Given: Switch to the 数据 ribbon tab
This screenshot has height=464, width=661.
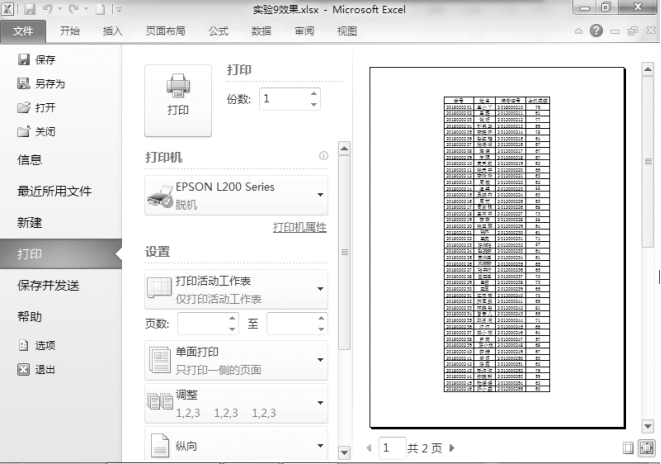Looking at the screenshot, I should click(x=261, y=31).
